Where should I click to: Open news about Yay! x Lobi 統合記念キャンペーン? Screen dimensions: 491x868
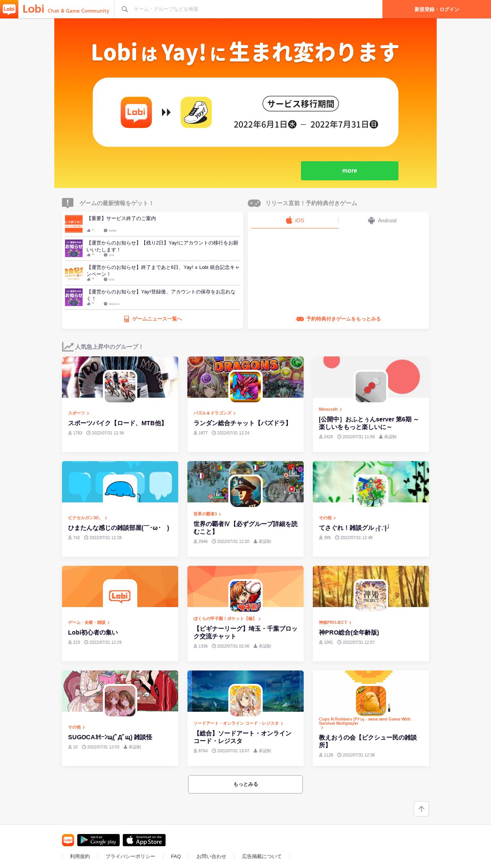(x=163, y=270)
